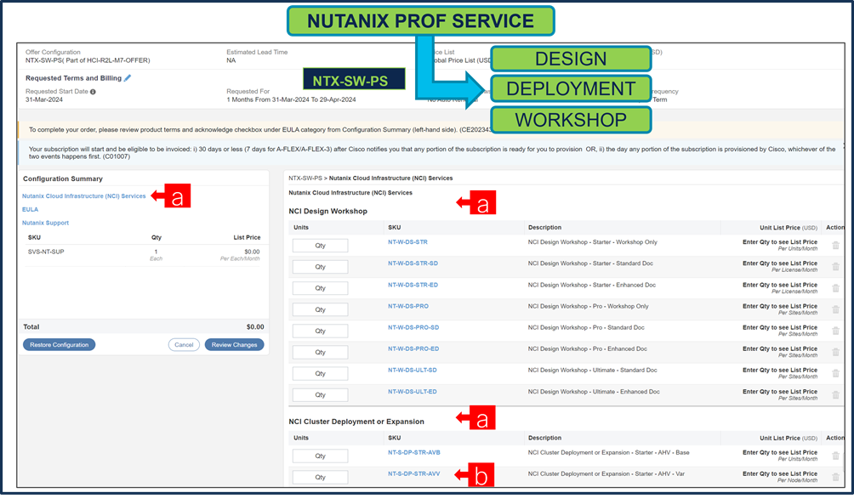Open the NT-W-DS-ULT-SD SKU link
The height and width of the screenshot is (504, 854).
point(413,370)
